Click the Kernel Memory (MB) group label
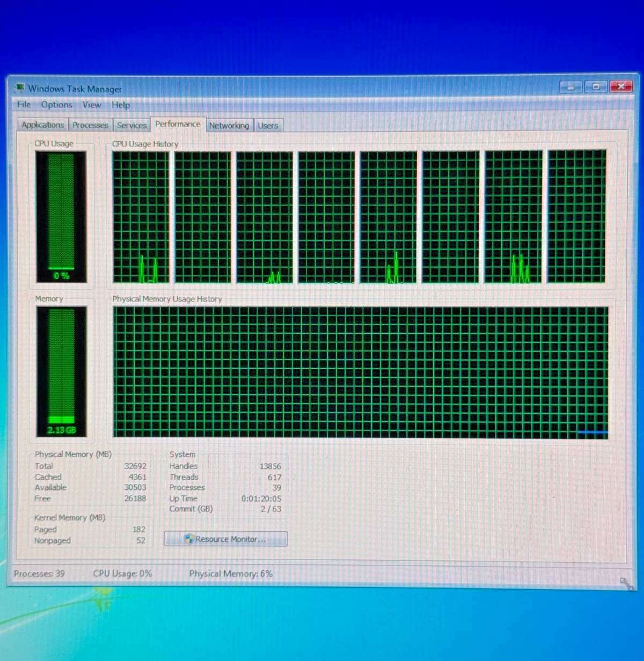Screen dimensions: 644x661 coord(70,518)
